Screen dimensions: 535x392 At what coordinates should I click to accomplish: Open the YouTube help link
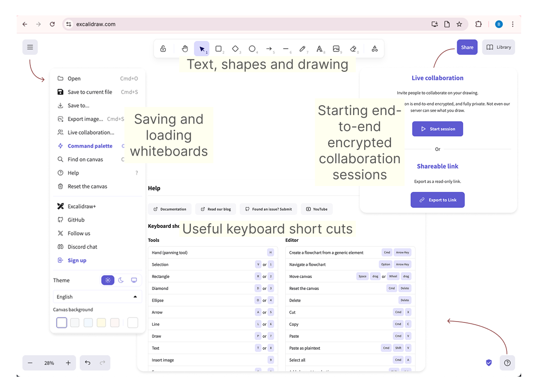(317, 209)
